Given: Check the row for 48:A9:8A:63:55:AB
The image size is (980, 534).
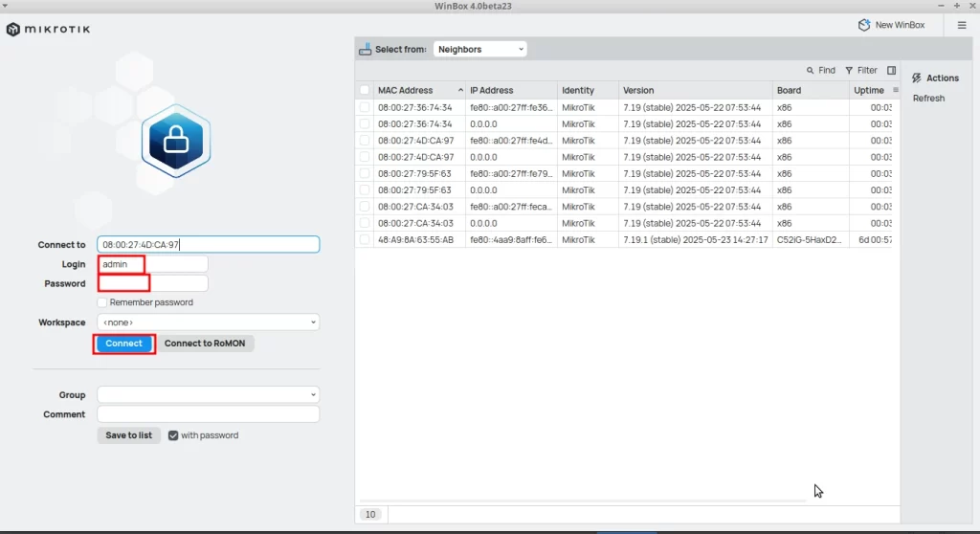Looking at the screenshot, I should coord(365,239).
